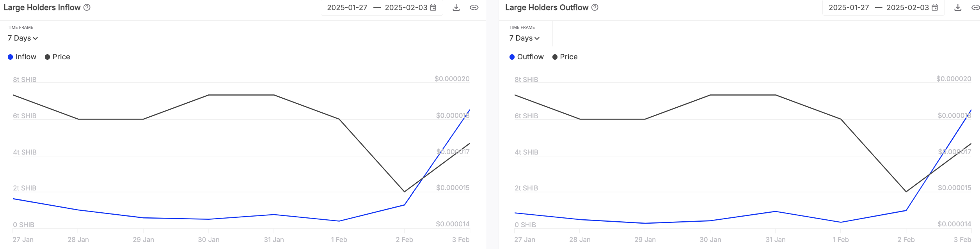The width and height of the screenshot is (980, 249).
Task: Click help icon beside Large Holders Outflow
Action: click(595, 7)
